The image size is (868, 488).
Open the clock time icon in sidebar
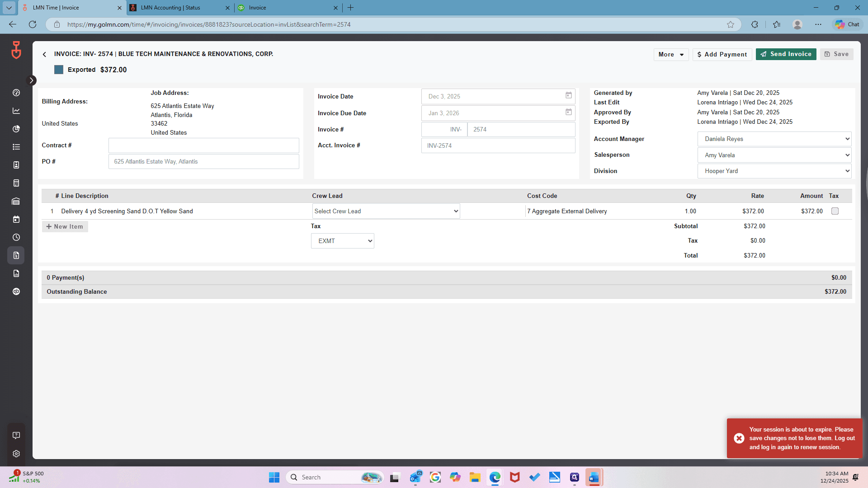pyautogui.click(x=16, y=237)
